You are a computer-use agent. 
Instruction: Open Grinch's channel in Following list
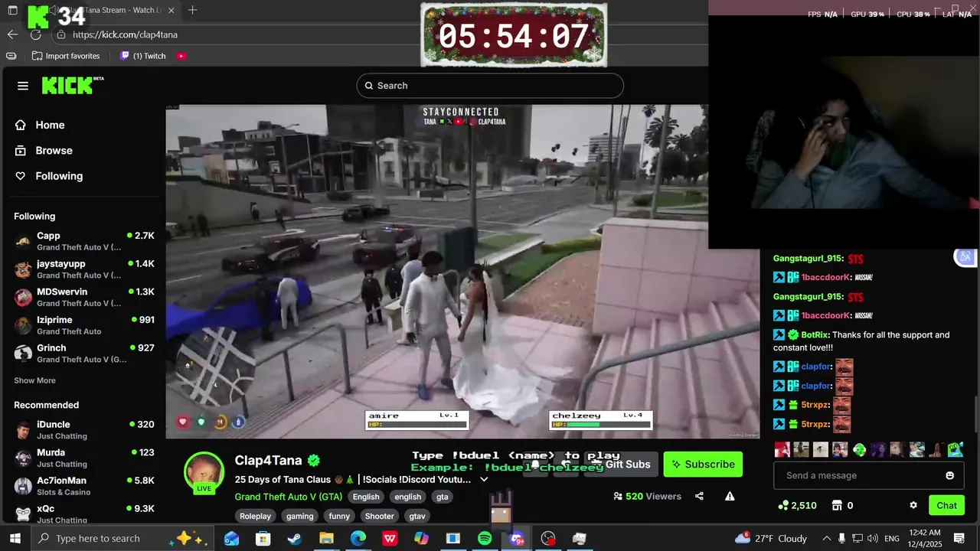(x=84, y=353)
